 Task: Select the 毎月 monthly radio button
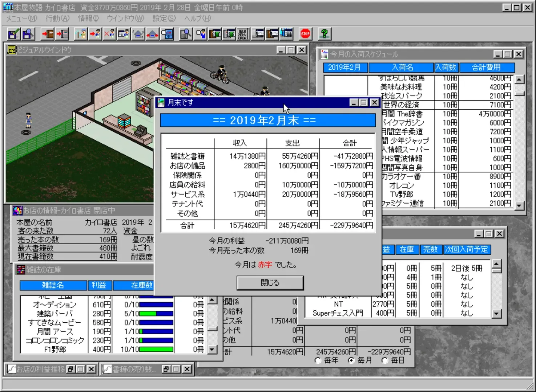point(351,360)
